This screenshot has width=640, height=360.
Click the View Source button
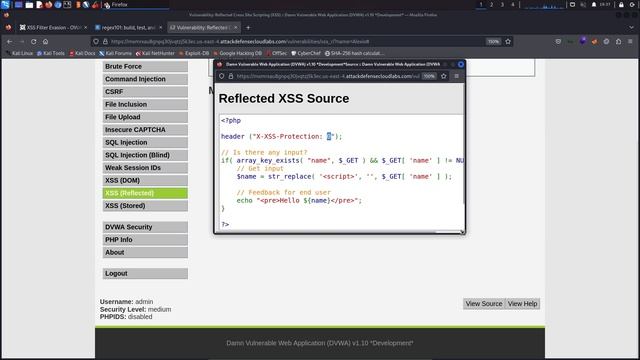(x=484, y=304)
